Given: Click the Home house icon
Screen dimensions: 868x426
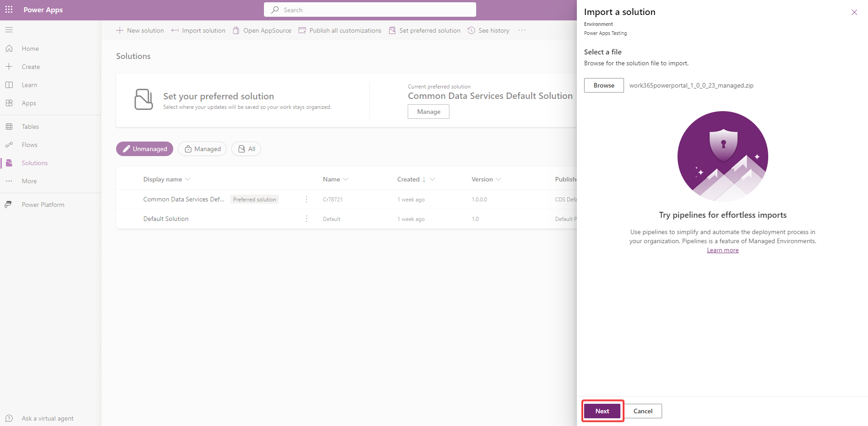Looking at the screenshot, I should [x=9, y=49].
